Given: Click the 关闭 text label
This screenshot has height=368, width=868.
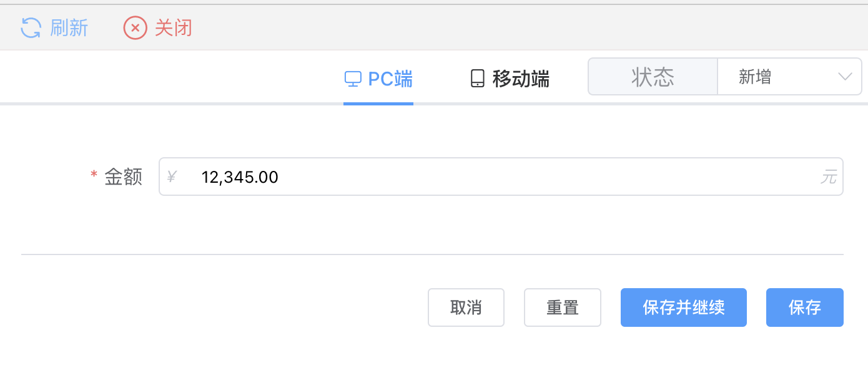Looking at the screenshot, I should 173,28.
